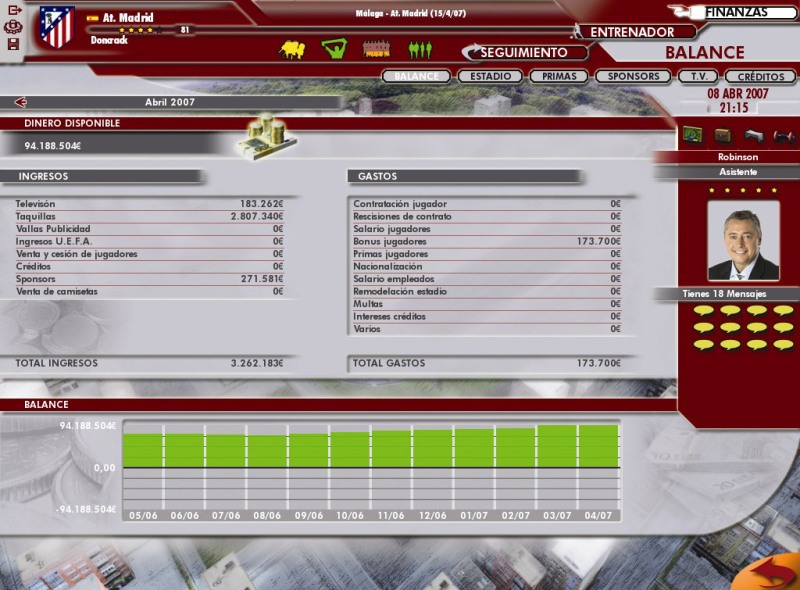800x590 pixels.
Task: Open the tactics chalkboard icon
Action: [x=691, y=135]
